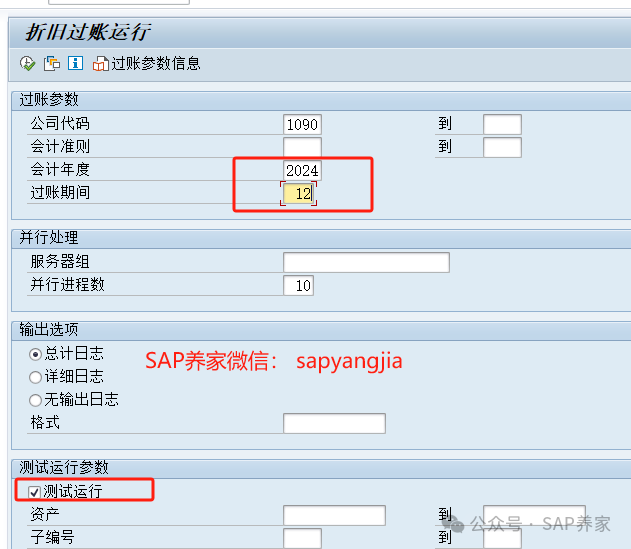Click the 会计年度 field showing 2024
This screenshot has width=631, height=549.
[302, 171]
